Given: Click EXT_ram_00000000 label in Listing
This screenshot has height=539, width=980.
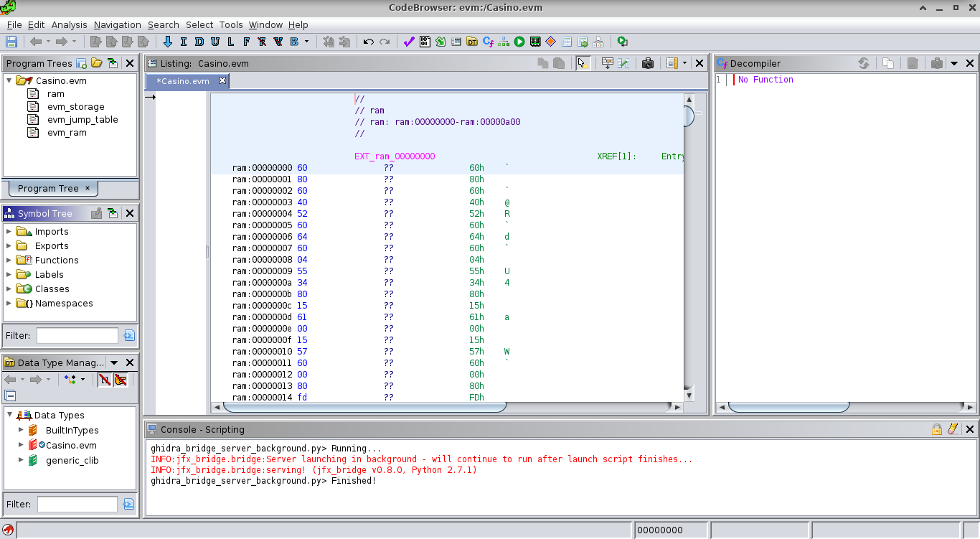Looking at the screenshot, I should click(x=395, y=156).
